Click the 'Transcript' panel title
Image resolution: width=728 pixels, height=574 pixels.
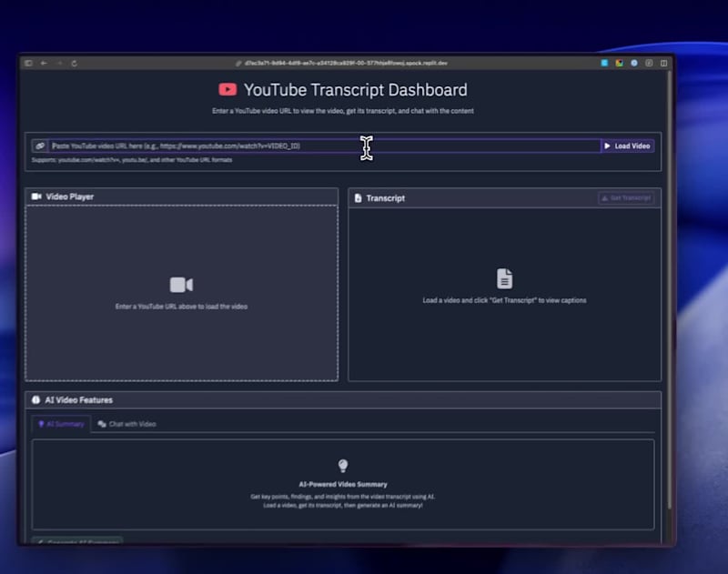[385, 198]
